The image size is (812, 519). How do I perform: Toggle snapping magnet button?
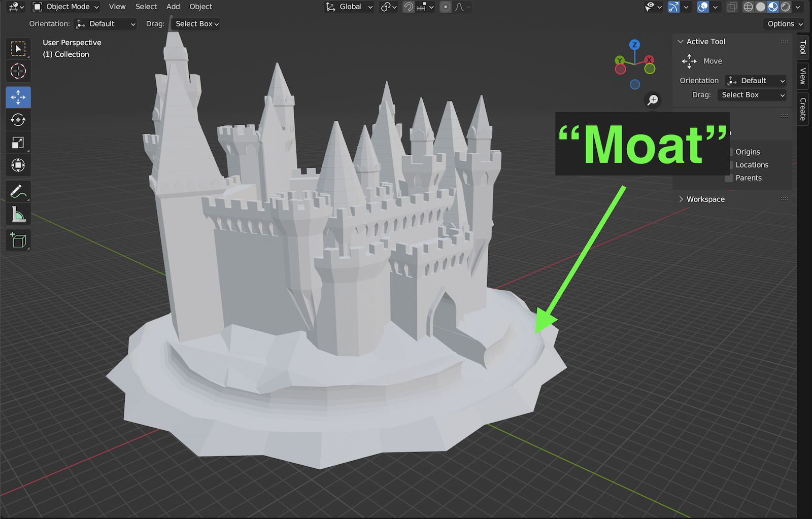coord(409,7)
